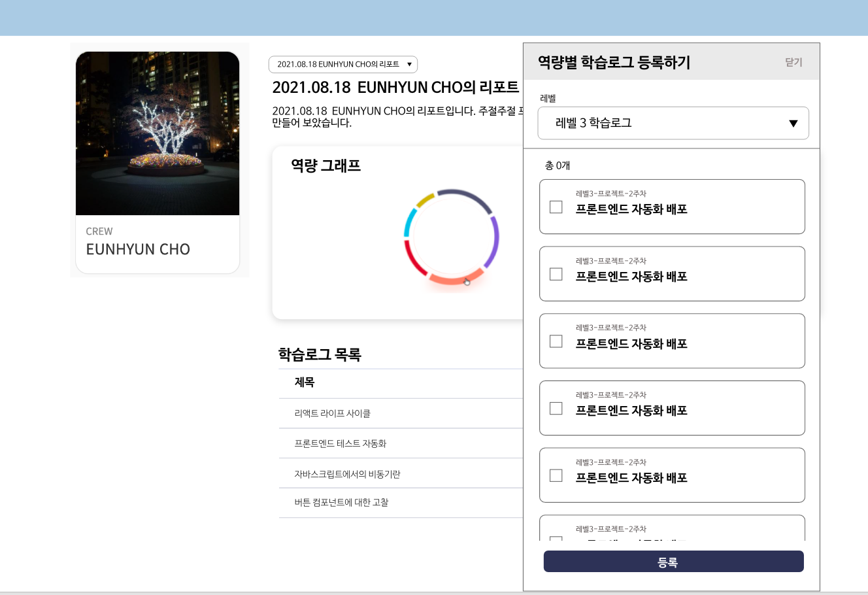Click the red segment of the competency graph

[x=413, y=256]
